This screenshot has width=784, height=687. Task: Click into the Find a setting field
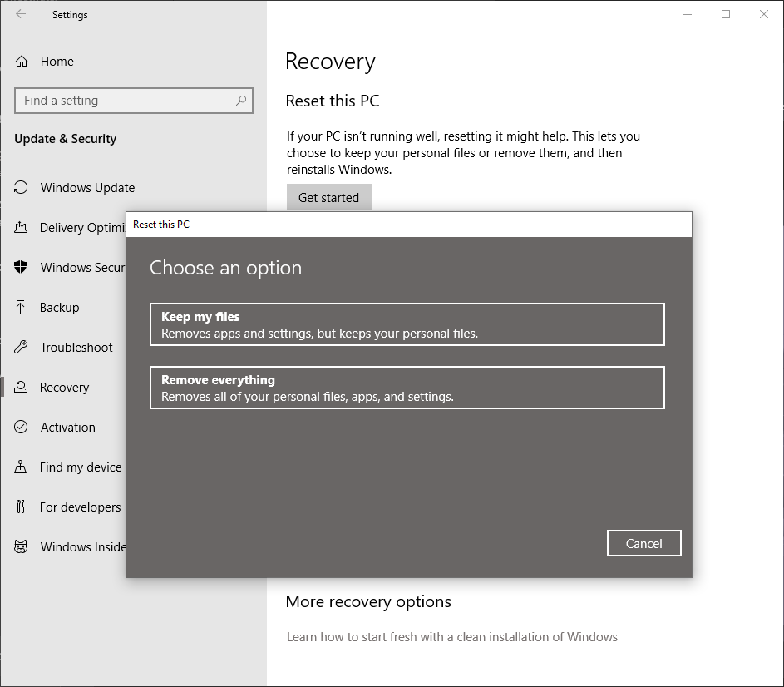coord(125,101)
